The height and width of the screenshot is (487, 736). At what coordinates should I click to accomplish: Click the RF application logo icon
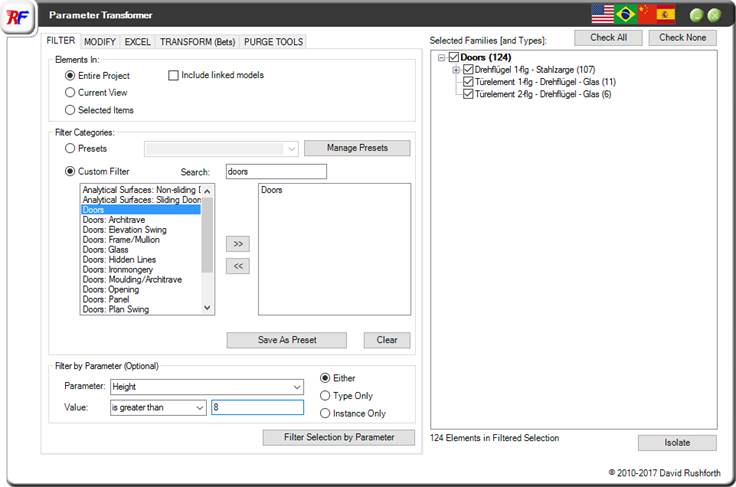pyautogui.click(x=18, y=19)
